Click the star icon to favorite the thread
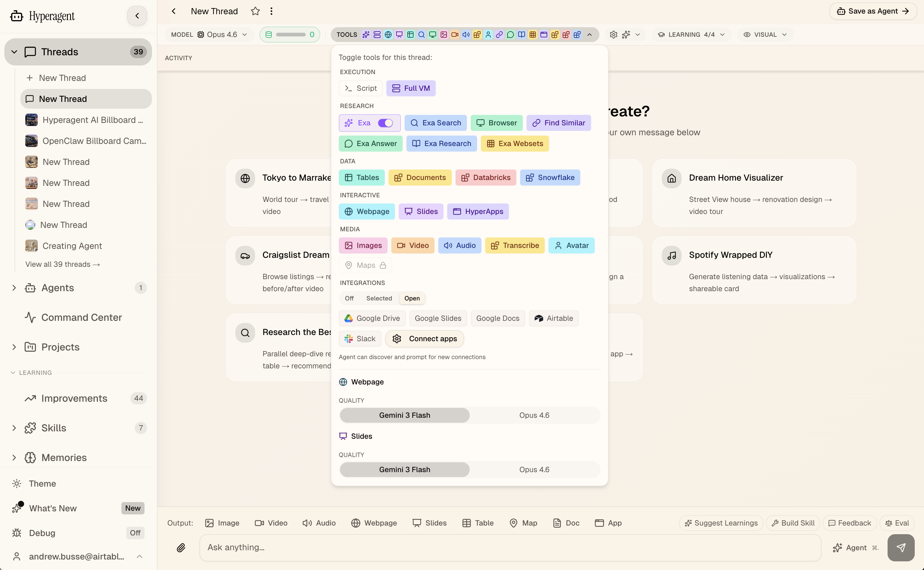 (255, 11)
